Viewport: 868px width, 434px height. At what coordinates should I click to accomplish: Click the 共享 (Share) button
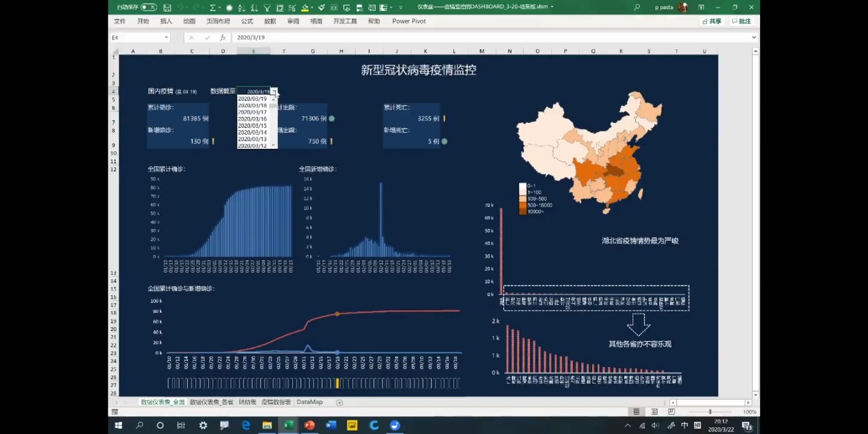712,21
